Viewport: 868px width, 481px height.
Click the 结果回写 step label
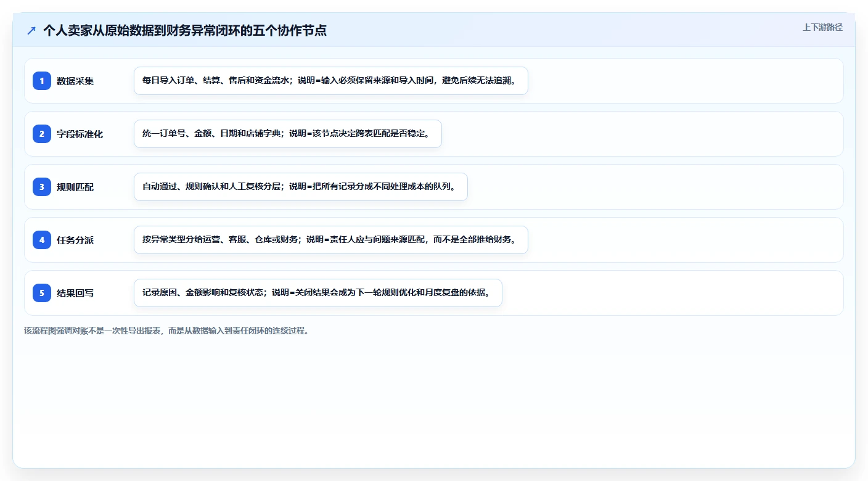(75, 293)
